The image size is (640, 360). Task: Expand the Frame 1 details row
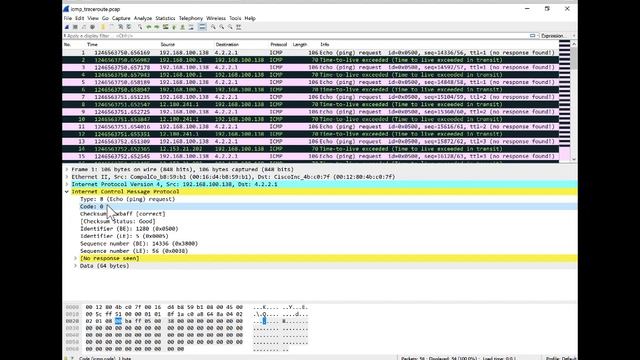[67, 169]
